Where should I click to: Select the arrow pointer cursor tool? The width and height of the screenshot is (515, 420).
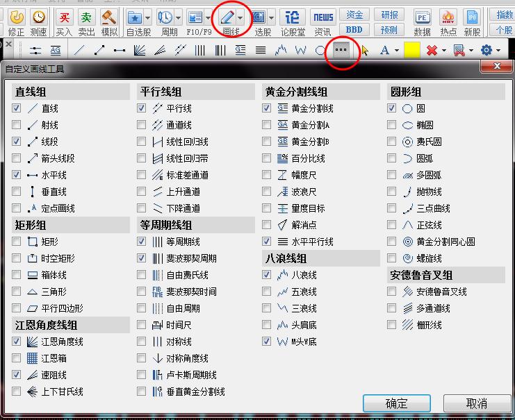coord(365,50)
